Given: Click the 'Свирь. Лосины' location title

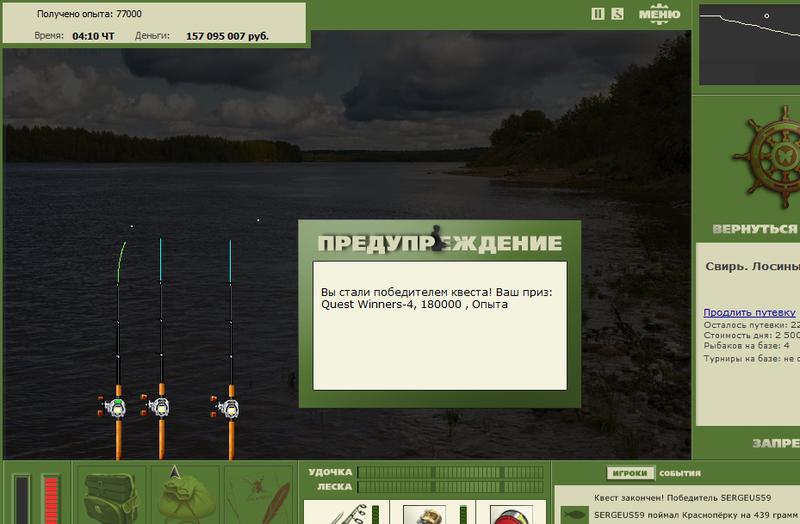Looking at the screenshot, I should click(752, 266).
